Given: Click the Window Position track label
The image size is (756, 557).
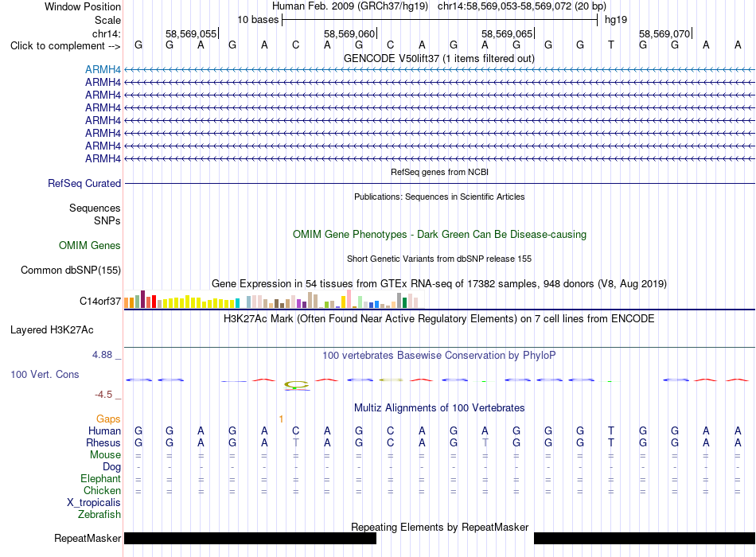Looking at the screenshot, I should coord(83,6).
